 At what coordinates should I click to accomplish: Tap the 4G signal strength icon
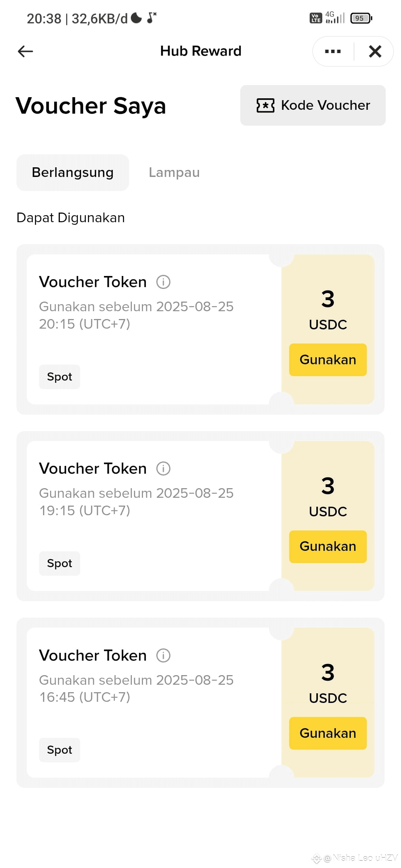point(335,17)
